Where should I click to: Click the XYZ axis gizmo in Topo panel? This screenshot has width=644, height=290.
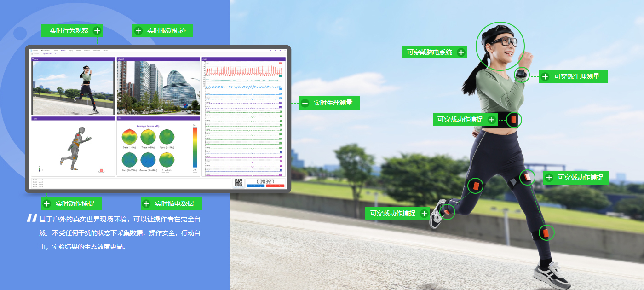click(x=40, y=169)
